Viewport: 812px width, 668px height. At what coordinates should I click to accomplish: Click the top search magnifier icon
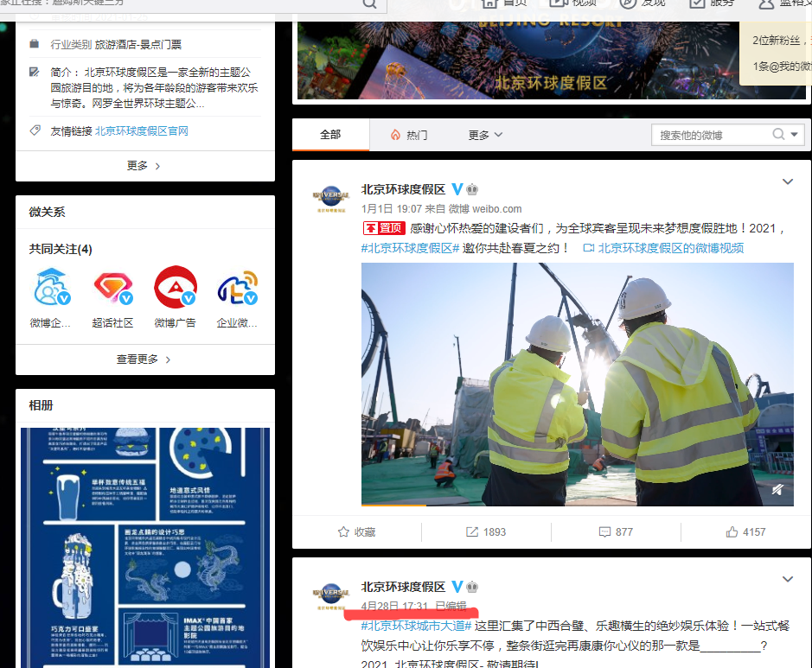pyautogui.click(x=370, y=3)
